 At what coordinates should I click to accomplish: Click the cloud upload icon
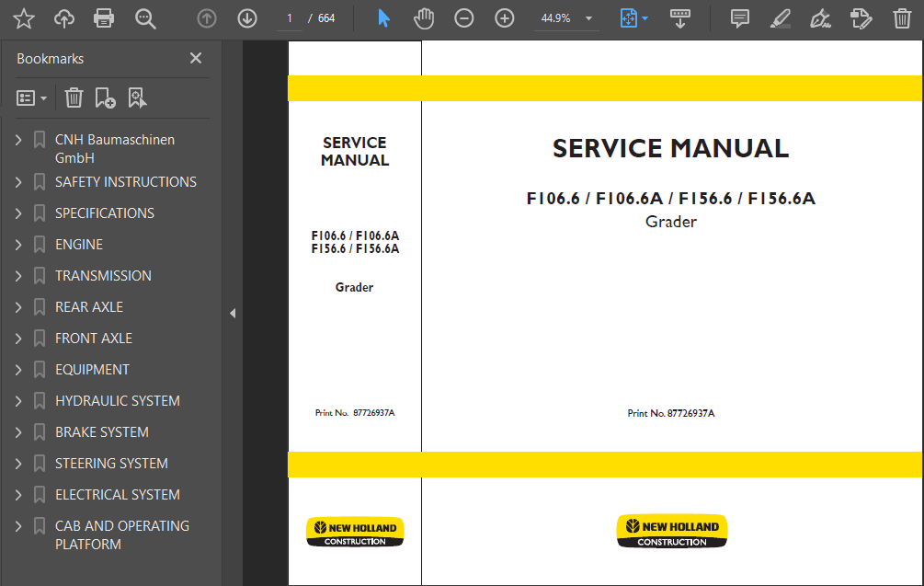coord(64,19)
